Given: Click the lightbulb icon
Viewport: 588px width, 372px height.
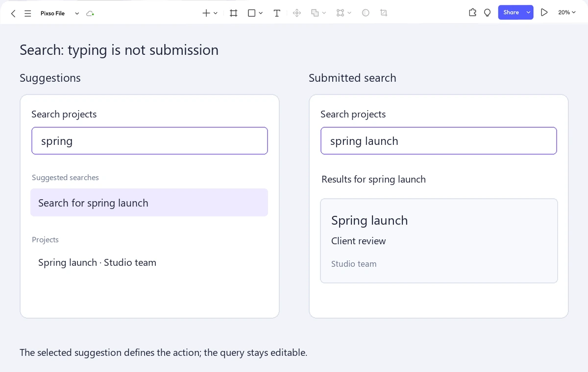Looking at the screenshot, I should (487, 13).
